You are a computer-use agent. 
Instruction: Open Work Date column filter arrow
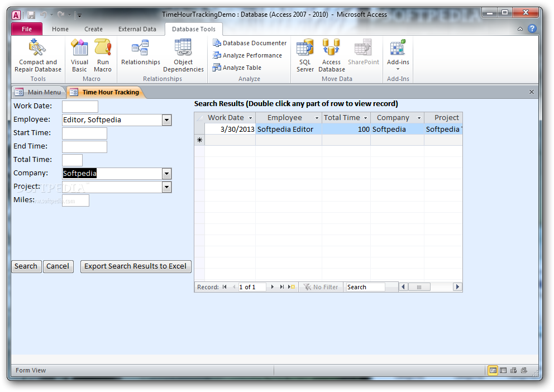click(x=251, y=118)
